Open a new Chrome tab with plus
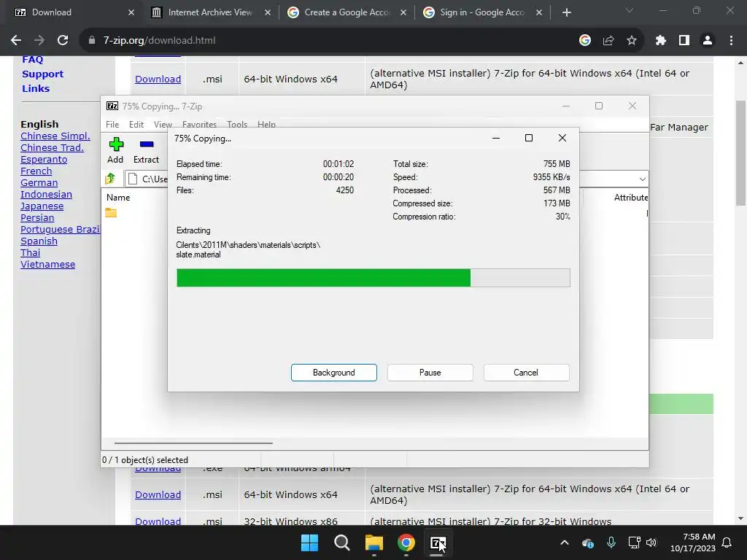747x560 pixels. pos(566,12)
